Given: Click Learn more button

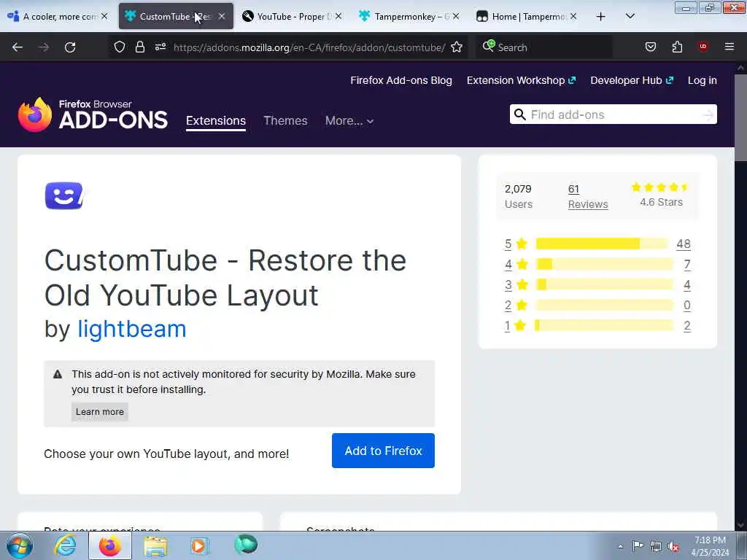Looking at the screenshot, I should coord(99,412).
